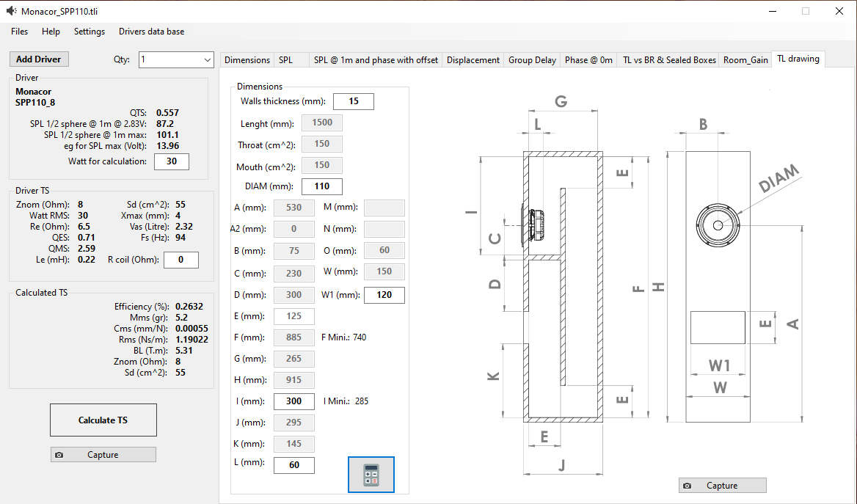This screenshot has width=857, height=504.
Task: Open TL vs BR & Sealed Boxes tab
Action: pyautogui.click(x=669, y=60)
